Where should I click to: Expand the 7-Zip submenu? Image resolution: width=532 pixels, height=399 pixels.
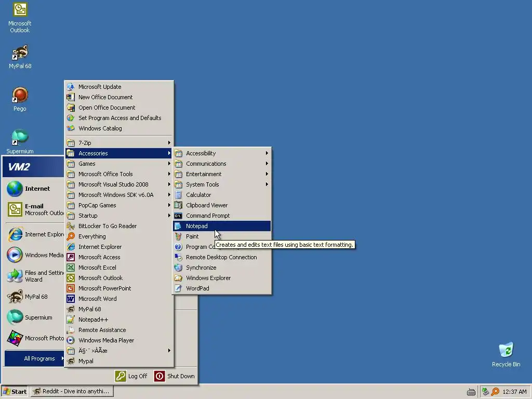coord(119,143)
